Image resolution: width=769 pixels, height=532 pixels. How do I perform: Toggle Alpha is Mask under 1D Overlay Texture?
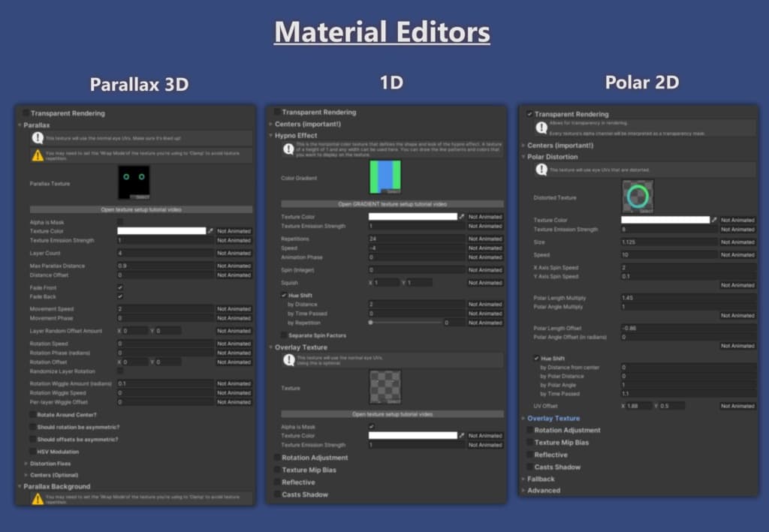(x=371, y=426)
